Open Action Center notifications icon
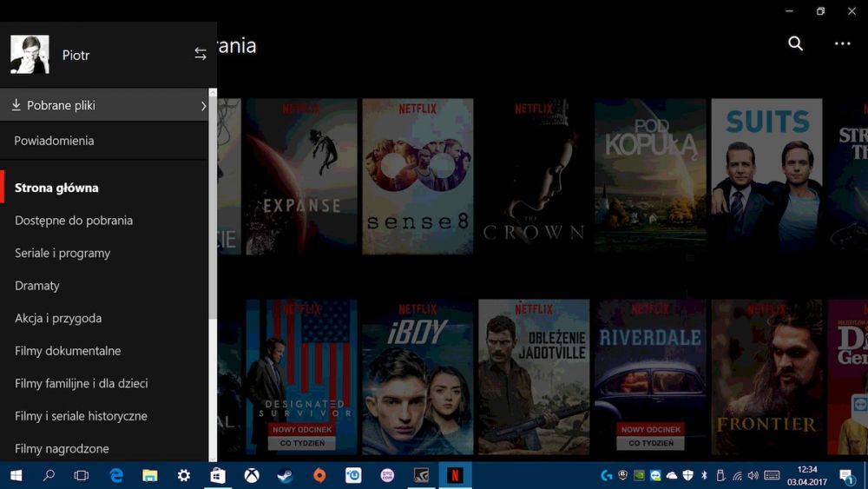Viewport: 868px width, 489px height. coord(845,476)
